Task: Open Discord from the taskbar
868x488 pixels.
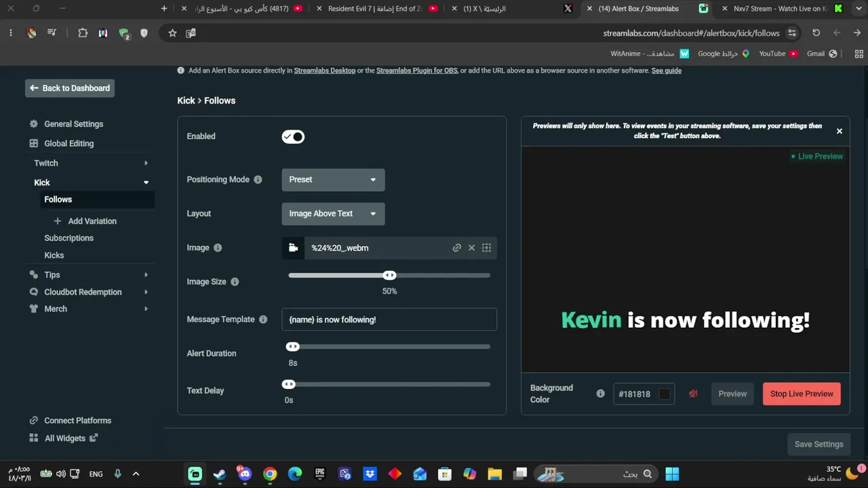Action: [245, 474]
